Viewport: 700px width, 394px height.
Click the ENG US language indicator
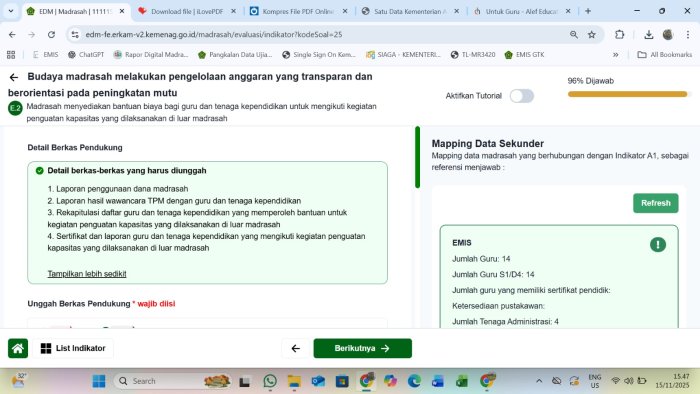(x=595, y=381)
